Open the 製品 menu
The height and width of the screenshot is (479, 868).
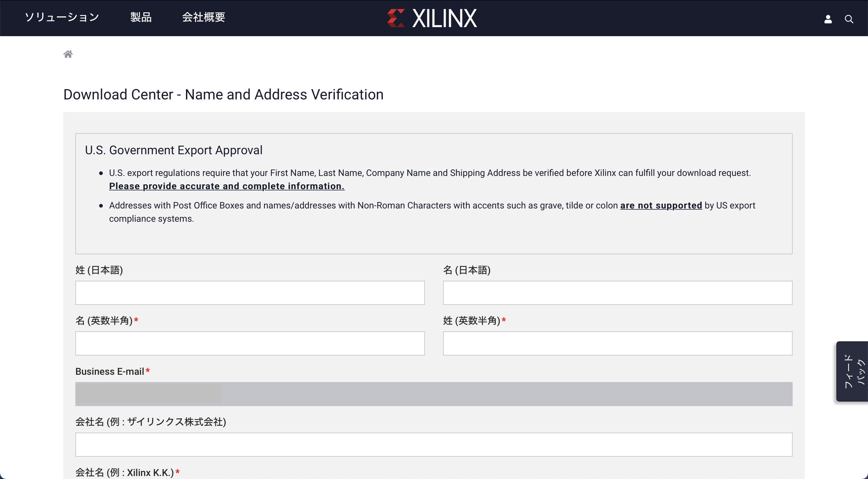[141, 17]
